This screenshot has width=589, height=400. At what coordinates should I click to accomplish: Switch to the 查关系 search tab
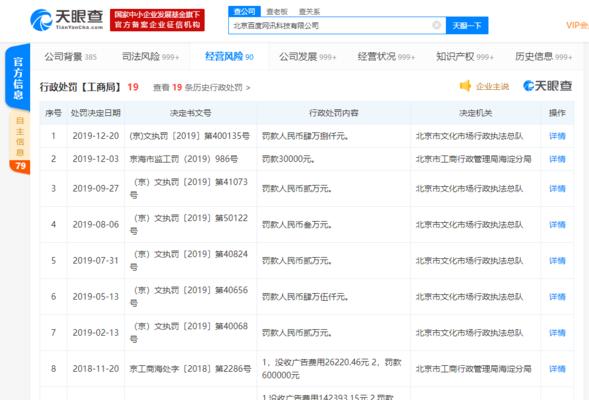[x=309, y=12]
